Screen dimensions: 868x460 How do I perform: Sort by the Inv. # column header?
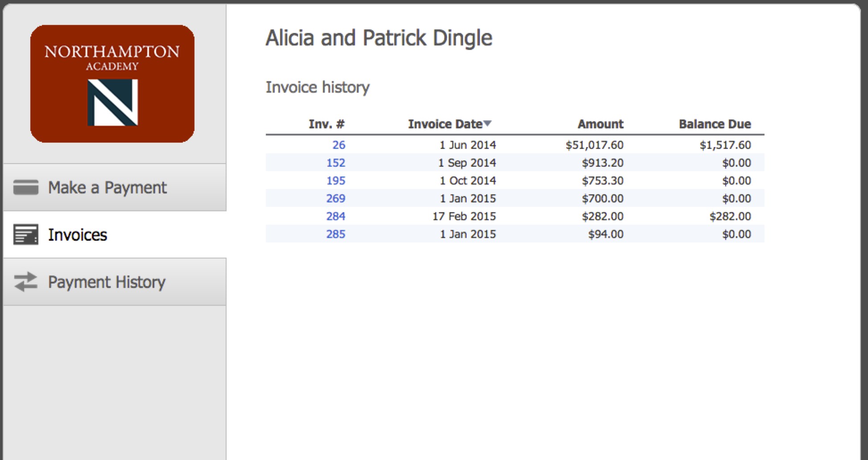tap(327, 124)
